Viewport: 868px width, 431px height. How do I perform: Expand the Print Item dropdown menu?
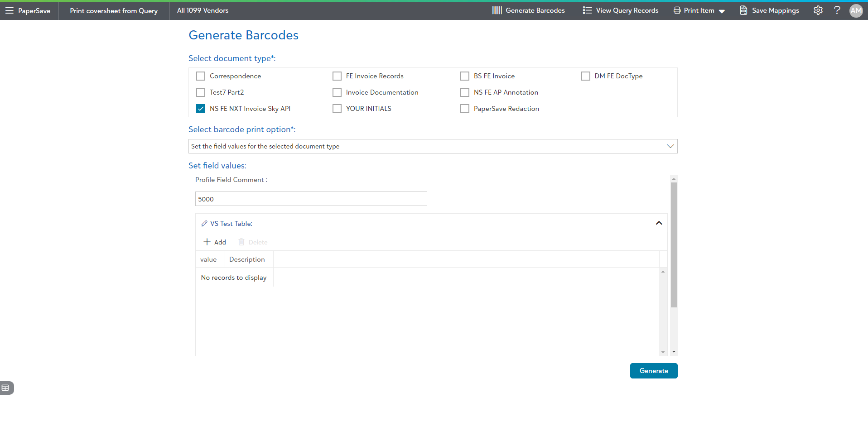[x=722, y=11]
